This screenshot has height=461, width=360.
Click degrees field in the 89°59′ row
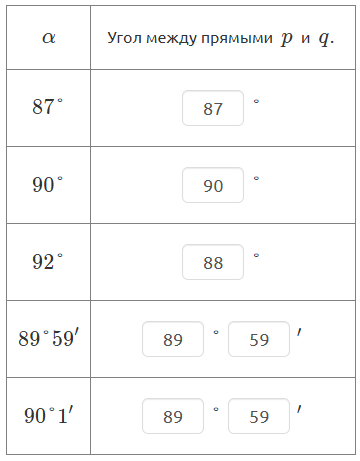[173, 339]
